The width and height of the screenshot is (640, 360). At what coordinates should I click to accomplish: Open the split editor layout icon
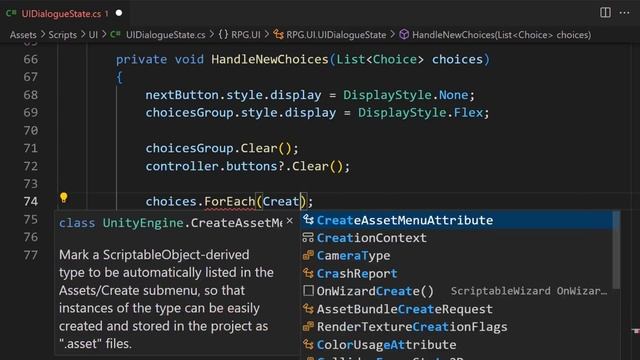pos(605,13)
